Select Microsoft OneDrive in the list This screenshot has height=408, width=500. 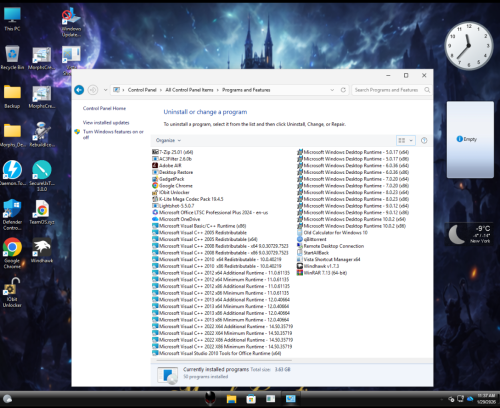coord(176,219)
